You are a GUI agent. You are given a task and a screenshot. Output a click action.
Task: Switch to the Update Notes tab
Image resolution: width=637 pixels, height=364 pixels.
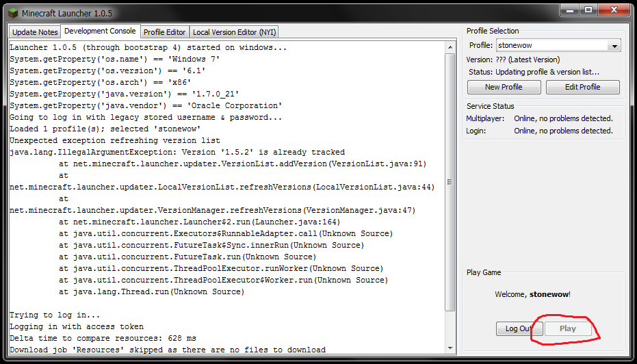point(35,32)
